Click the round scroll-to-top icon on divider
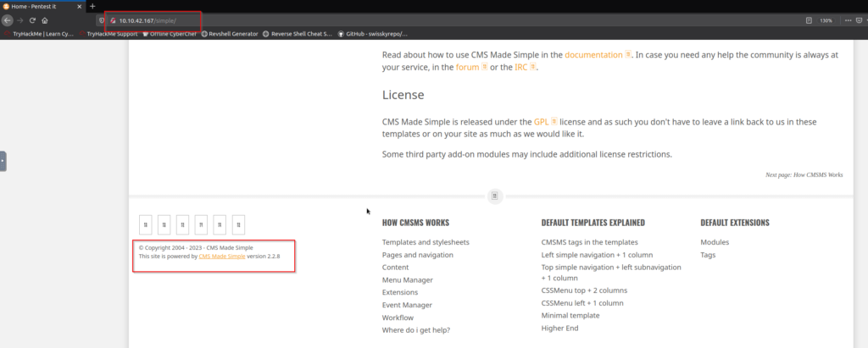Viewport: 868px width, 348px height. (x=495, y=196)
